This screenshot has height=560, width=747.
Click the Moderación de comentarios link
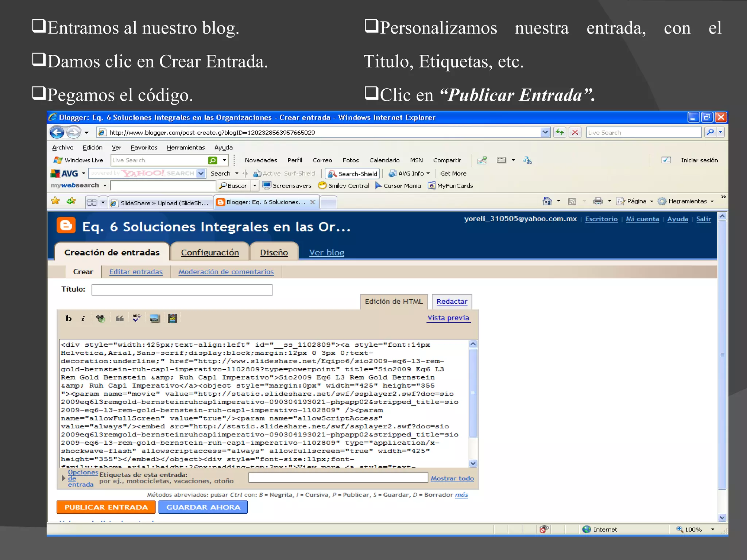pos(226,272)
